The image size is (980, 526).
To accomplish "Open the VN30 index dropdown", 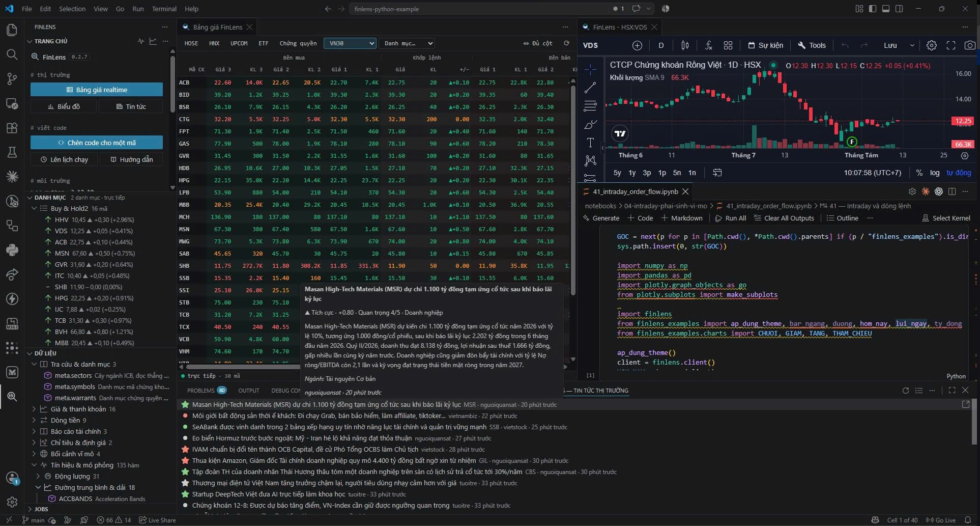I will (350, 43).
